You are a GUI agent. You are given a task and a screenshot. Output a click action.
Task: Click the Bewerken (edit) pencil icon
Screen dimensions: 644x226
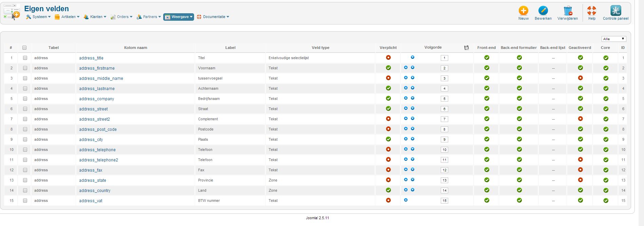pyautogui.click(x=543, y=11)
